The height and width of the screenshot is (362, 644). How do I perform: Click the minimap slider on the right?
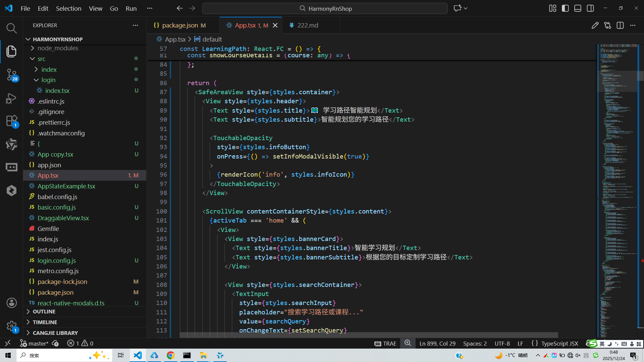coord(618,81)
